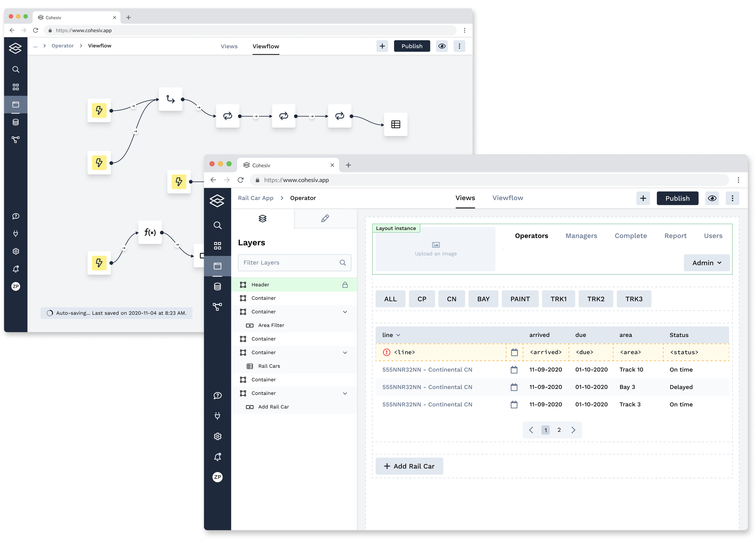
Task: Open the layers stack tab in side panel
Action: point(262,218)
